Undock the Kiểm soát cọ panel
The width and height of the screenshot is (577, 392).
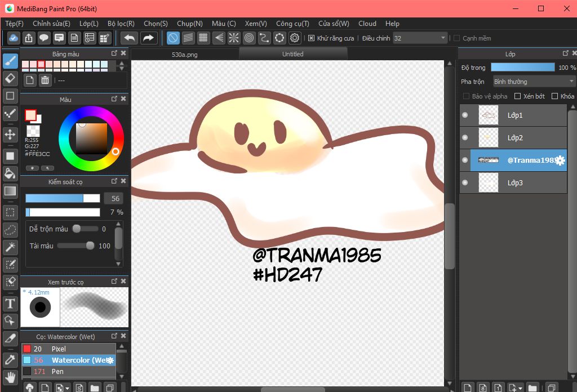[x=114, y=181]
